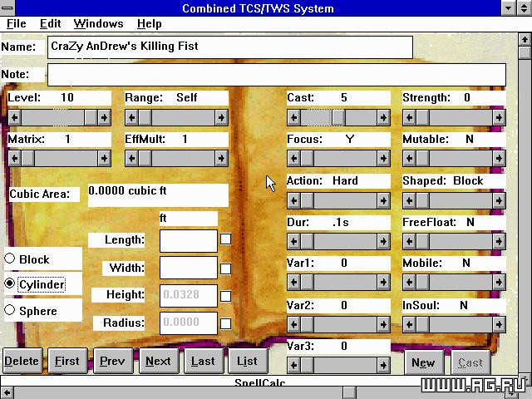This screenshot has width=532, height=399.
Task: Click right arrow under Shaped
Action: [499, 200]
